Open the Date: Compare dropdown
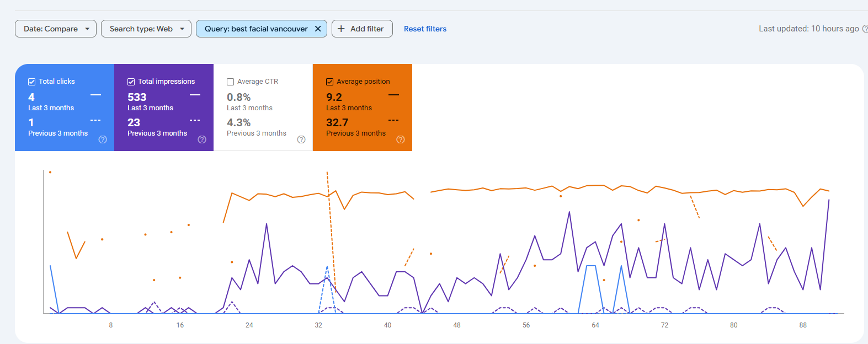This screenshot has height=344, width=868. (56, 29)
